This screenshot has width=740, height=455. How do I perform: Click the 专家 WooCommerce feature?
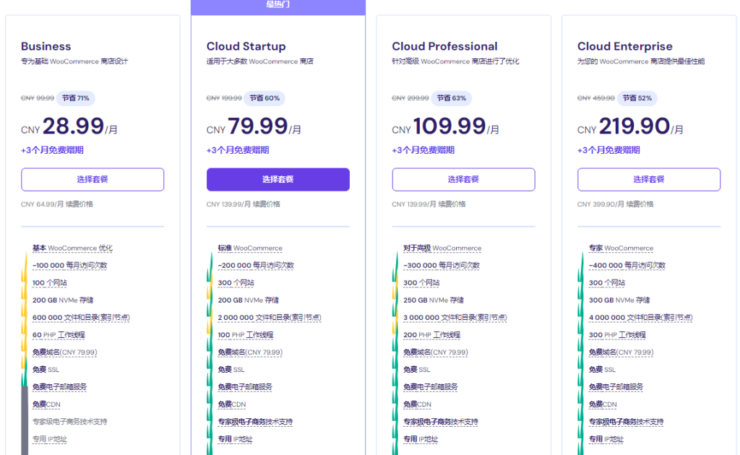621,248
